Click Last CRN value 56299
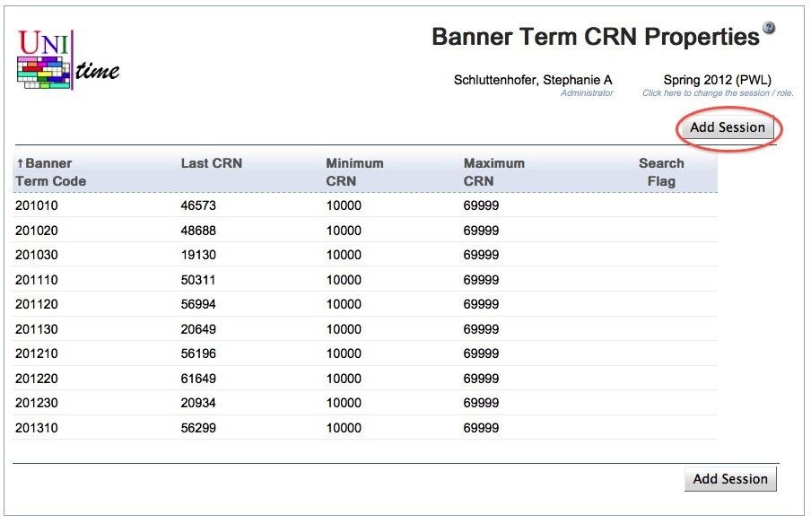 pos(198,428)
